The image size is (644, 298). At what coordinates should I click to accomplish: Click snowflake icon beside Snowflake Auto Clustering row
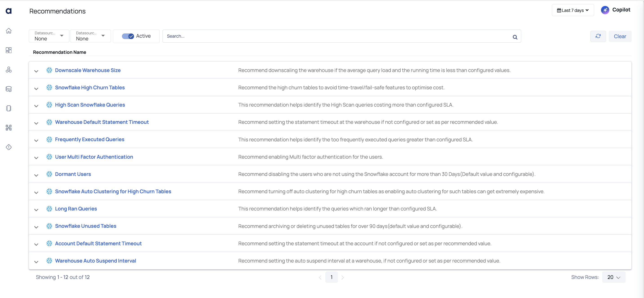49,191
